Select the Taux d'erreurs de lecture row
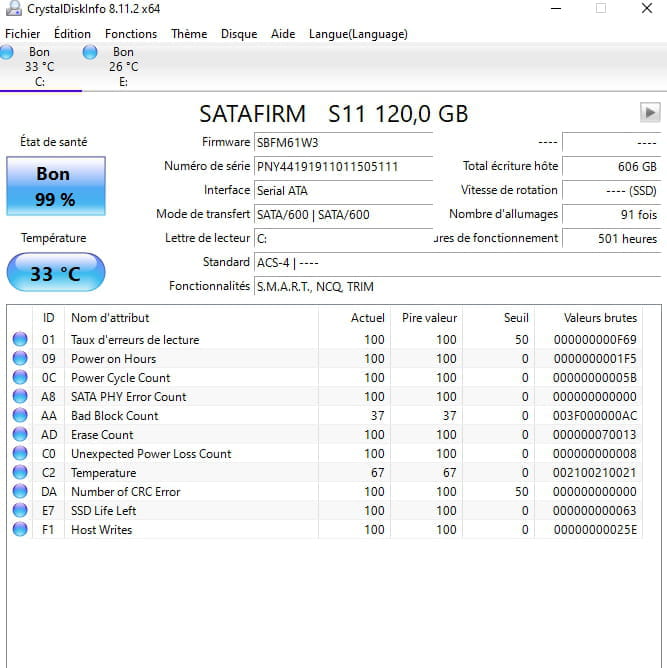Image resolution: width=667 pixels, height=668 pixels. click(x=325, y=340)
